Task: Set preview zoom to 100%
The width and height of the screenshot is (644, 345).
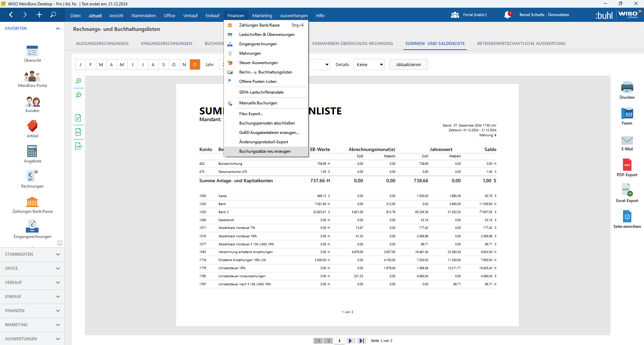Action: click(x=79, y=146)
